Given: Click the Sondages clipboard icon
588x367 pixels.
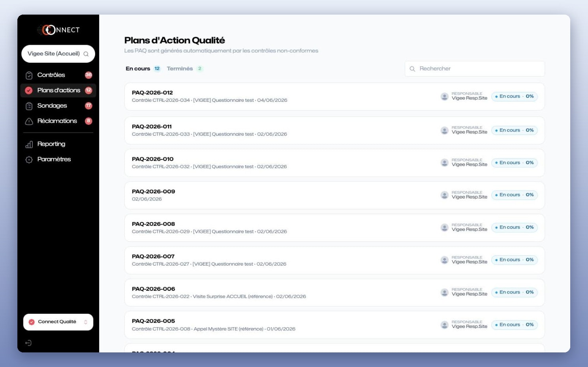Looking at the screenshot, I should [x=29, y=106].
